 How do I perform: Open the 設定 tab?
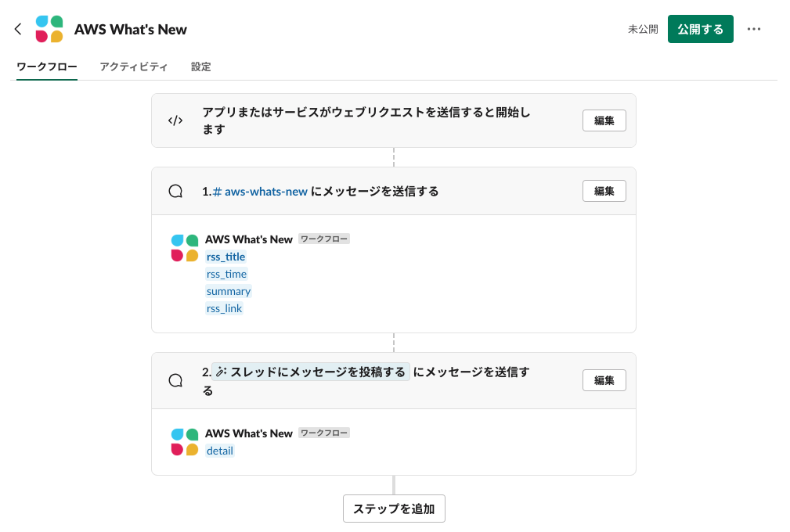click(x=201, y=67)
